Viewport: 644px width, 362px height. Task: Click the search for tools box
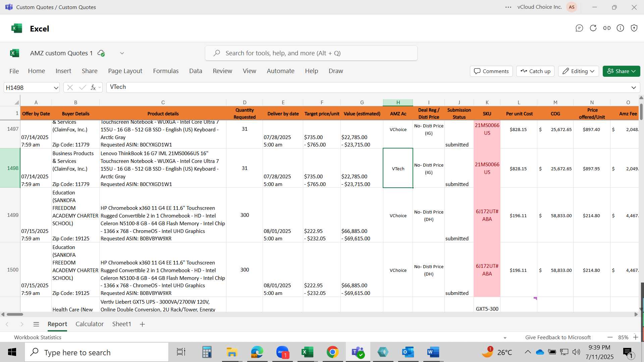pos(311,53)
